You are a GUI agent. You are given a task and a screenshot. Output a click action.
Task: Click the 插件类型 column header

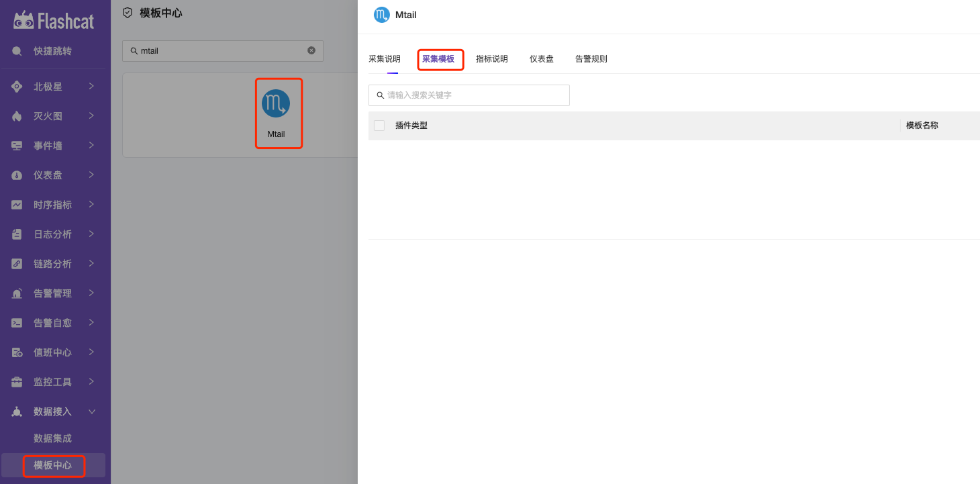(x=411, y=126)
